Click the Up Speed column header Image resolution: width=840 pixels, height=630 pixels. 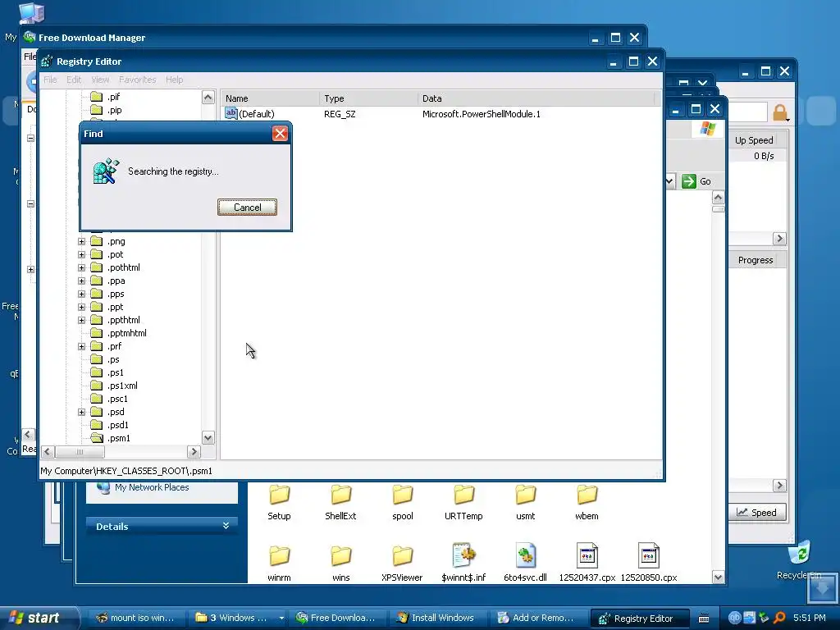tap(754, 140)
